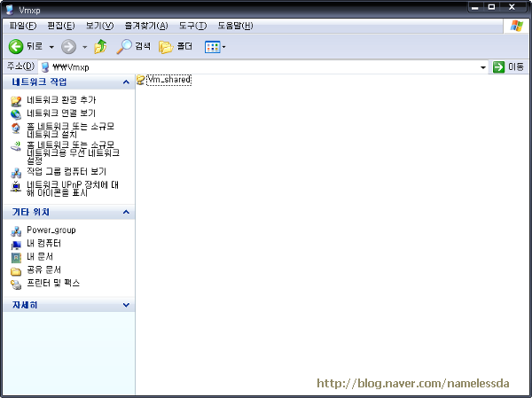Click 네트워크 연결 보기 link
This screenshot has width=532, height=398.
pyautogui.click(x=61, y=113)
